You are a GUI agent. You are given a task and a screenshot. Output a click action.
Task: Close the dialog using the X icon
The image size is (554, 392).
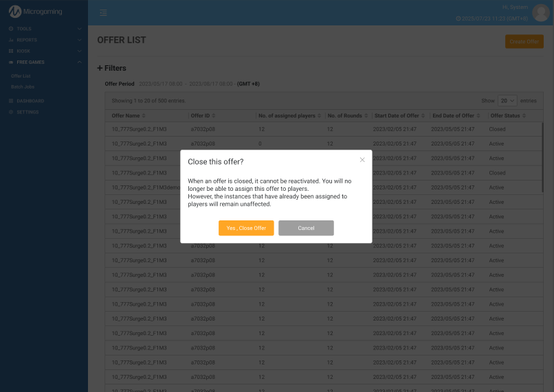click(x=362, y=160)
